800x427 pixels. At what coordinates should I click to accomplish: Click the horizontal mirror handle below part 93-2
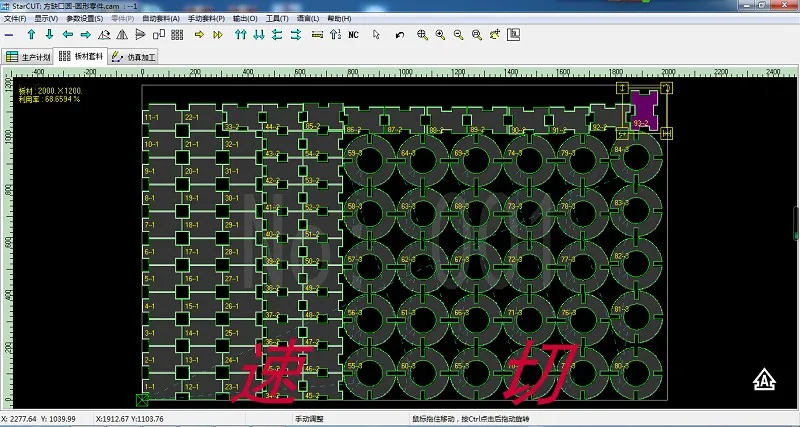pyautogui.click(x=667, y=133)
